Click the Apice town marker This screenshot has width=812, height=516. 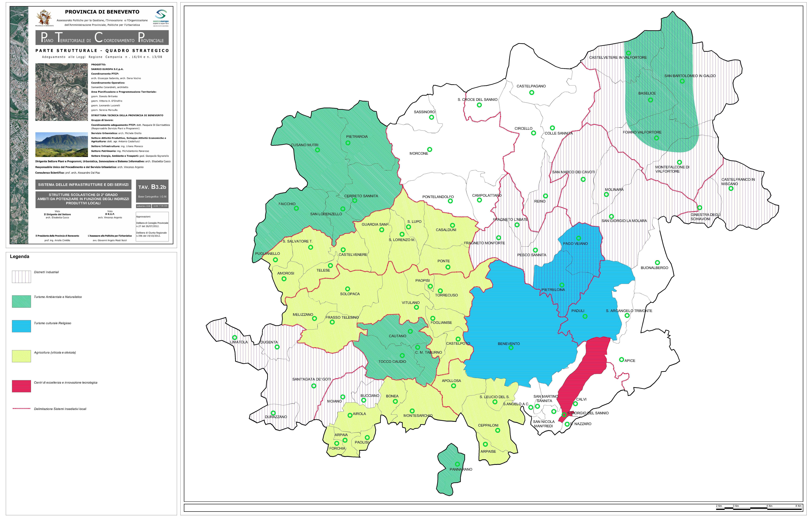pyautogui.click(x=621, y=360)
